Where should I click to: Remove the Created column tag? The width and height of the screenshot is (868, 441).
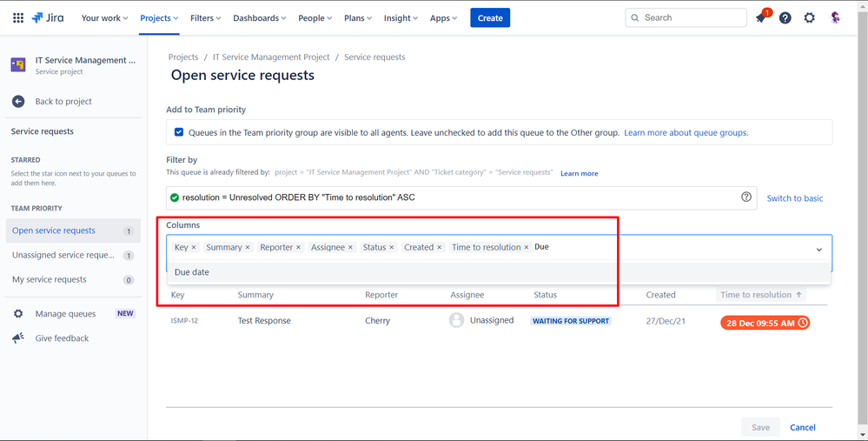pyautogui.click(x=439, y=248)
